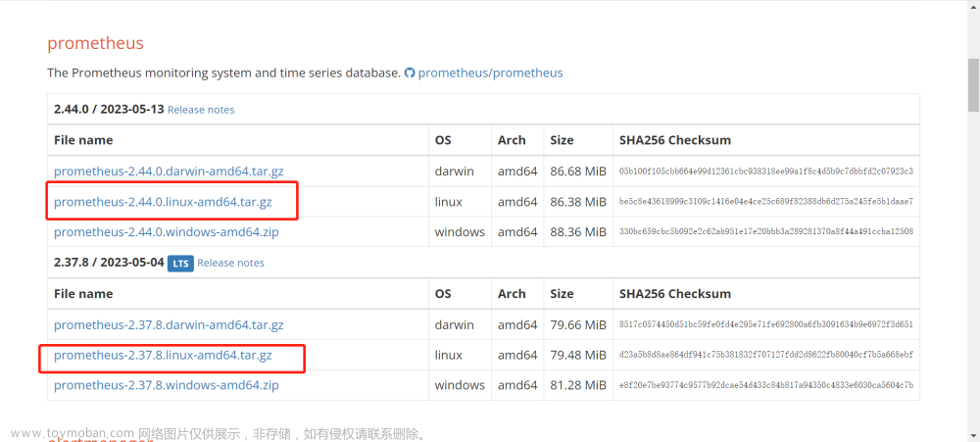Select the checksum starting with be5c8e43618999c3
Viewport: 980px width, 442px height.
(766, 202)
